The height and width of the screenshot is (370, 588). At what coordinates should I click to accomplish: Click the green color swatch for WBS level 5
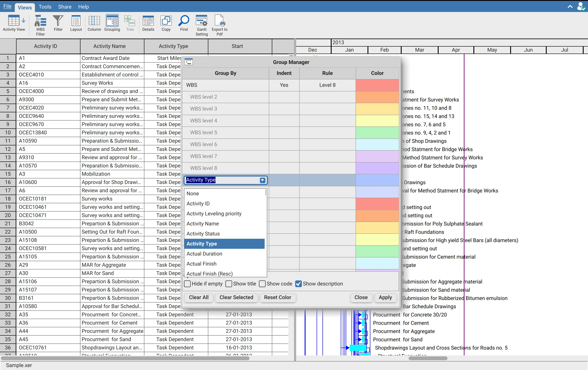[377, 133]
